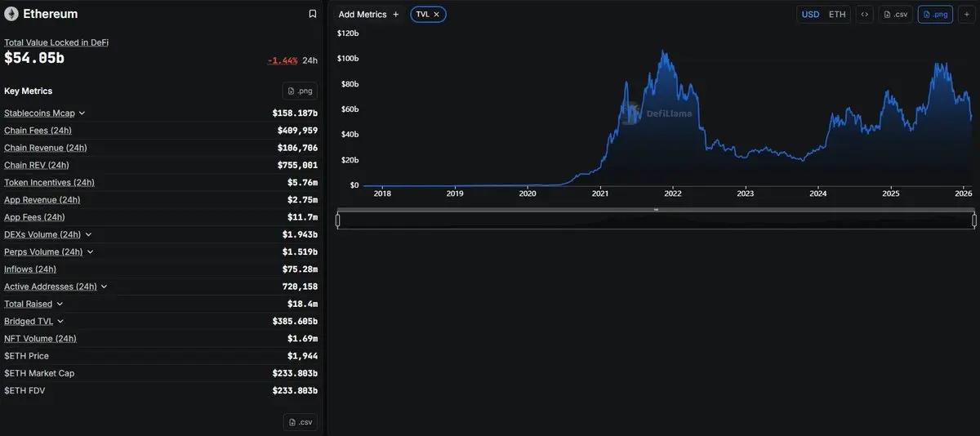Click the $120b y-axis label
This screenshot has height=436, width=980.
click(348, 33)
